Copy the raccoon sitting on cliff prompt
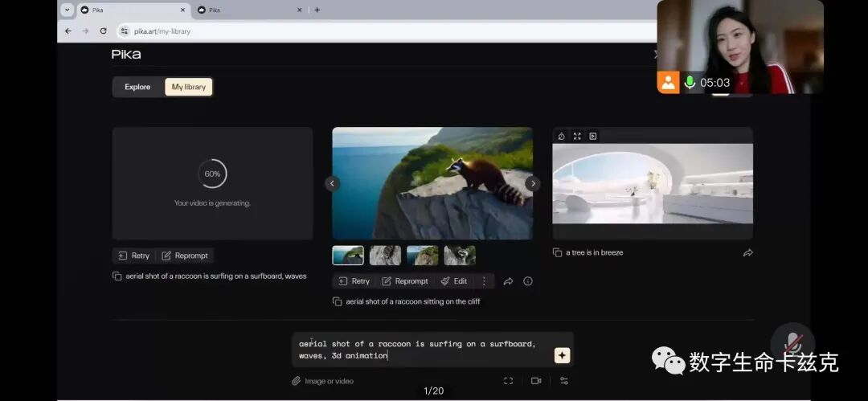868x401 pixels. 337,301
